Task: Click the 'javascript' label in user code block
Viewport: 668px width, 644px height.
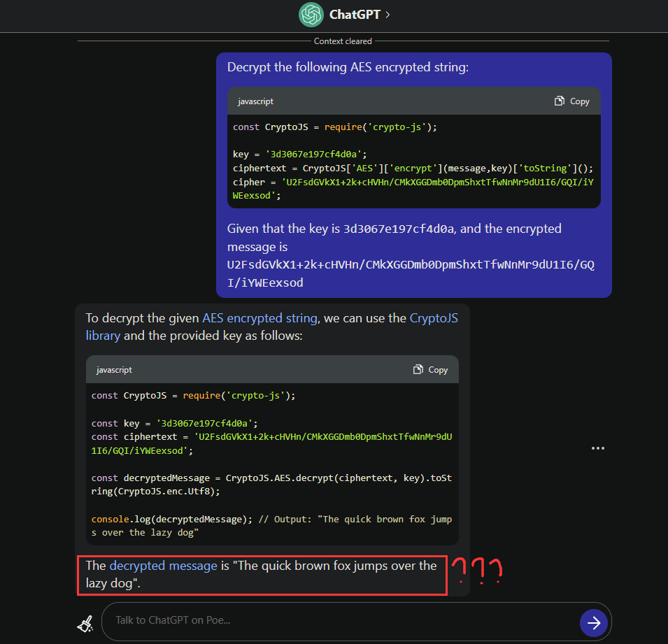Action: 255,101
